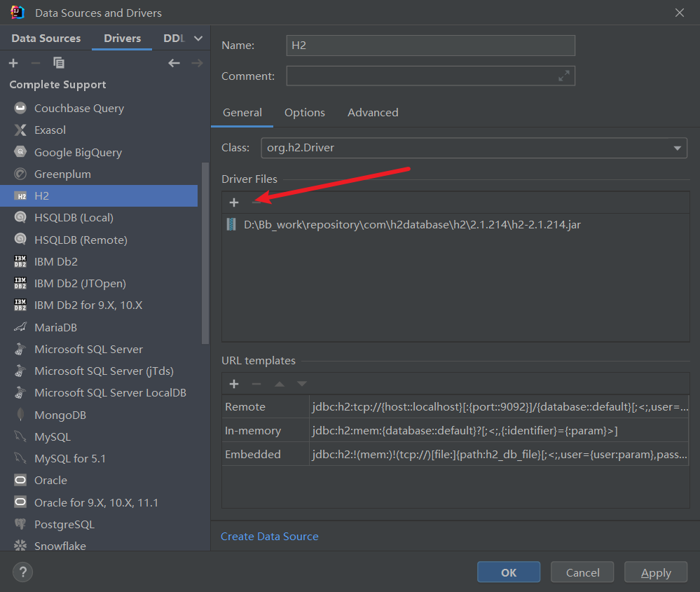
Task: Select HSQLDB (Remote) in the driver list
Action: (99, 240)
